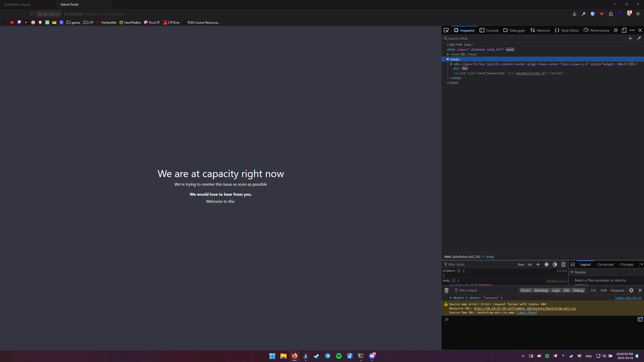Open the Network tab
Image resolution: width=644 pixels, height=362 pixels.
[540, 30]
